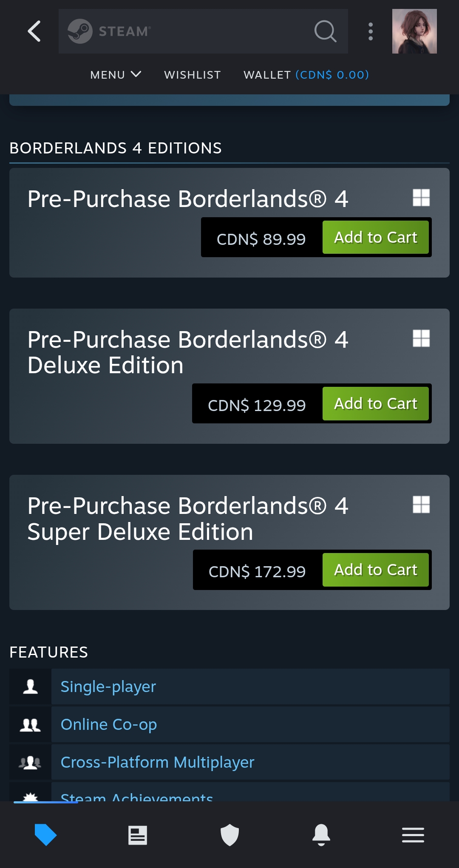Add Deluxe Edition to cart
Viewport: 459px width, 868px height.
376,403
